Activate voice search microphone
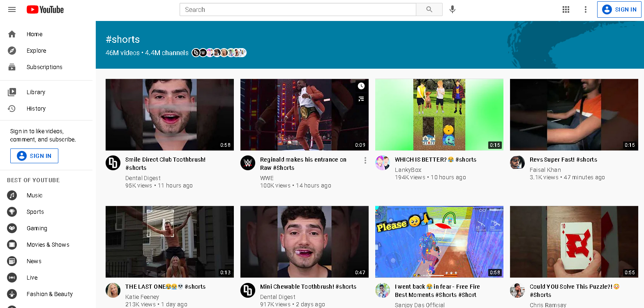Viewport: 644px width, 308px height. (452, 9)
